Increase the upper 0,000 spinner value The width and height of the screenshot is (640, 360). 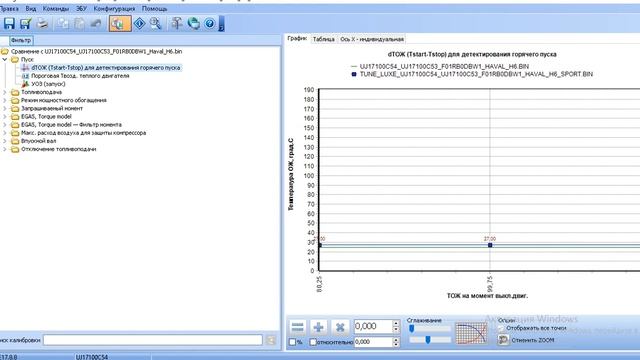(x=396, y=323)
